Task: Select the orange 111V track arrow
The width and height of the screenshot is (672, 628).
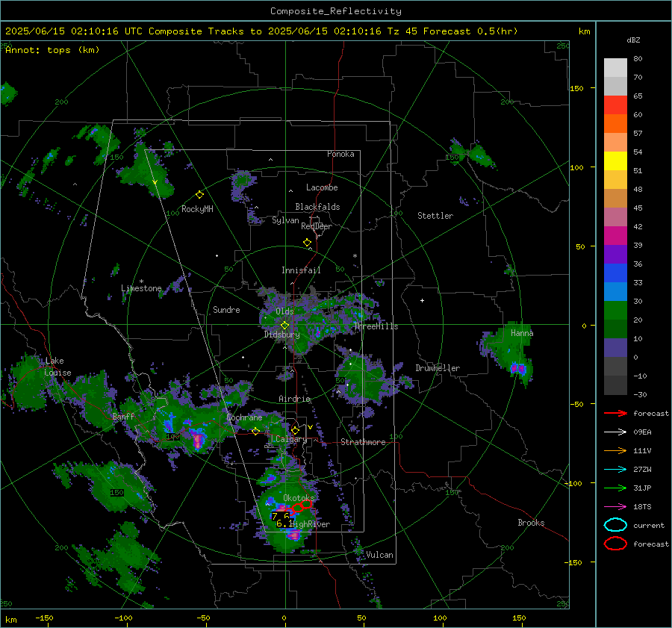Action: point(615,450)
